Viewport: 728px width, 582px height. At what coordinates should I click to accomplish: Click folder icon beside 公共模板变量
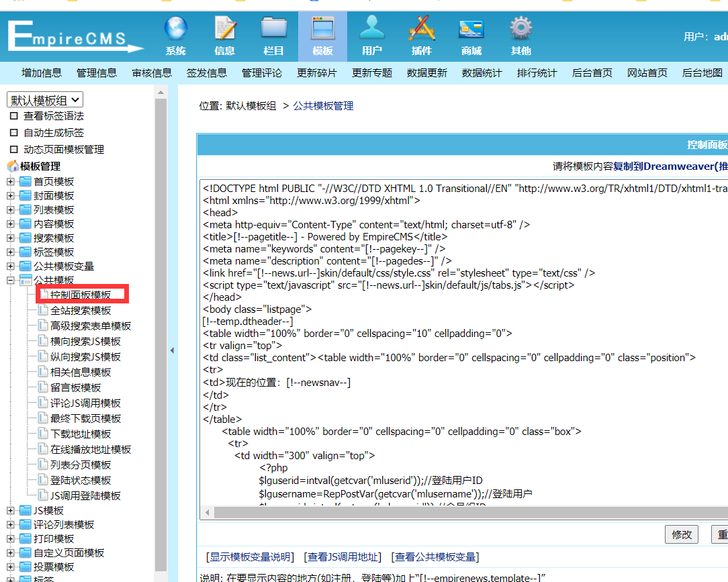click(x=26, y=265)
